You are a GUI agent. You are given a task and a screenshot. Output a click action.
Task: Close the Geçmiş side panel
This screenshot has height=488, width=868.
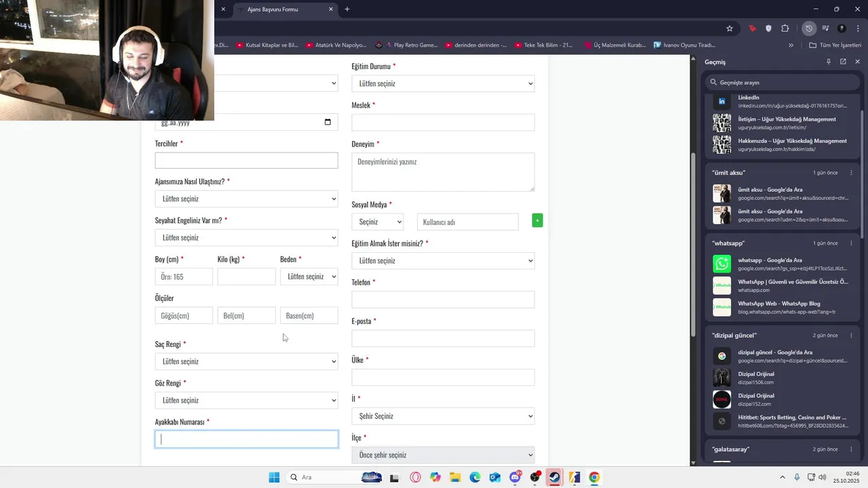click(x=857, y=62)
